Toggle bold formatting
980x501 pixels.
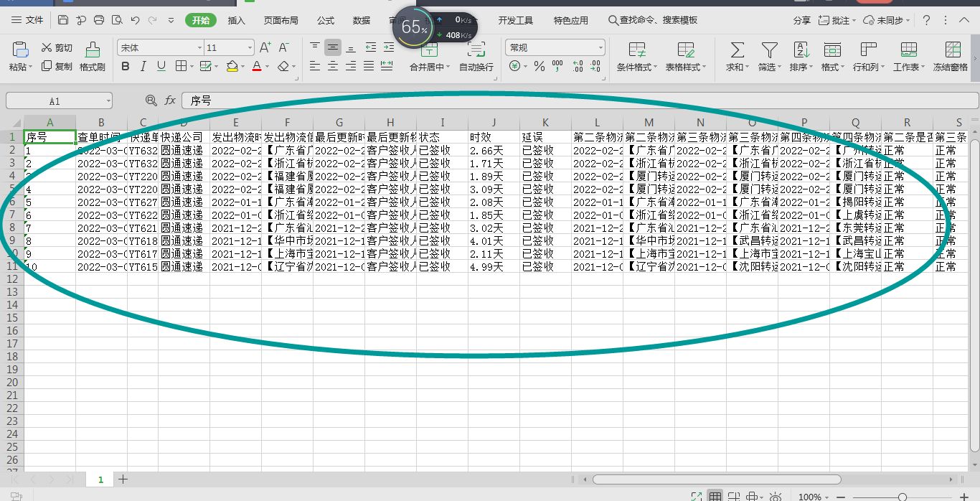[x=126, y=67]
